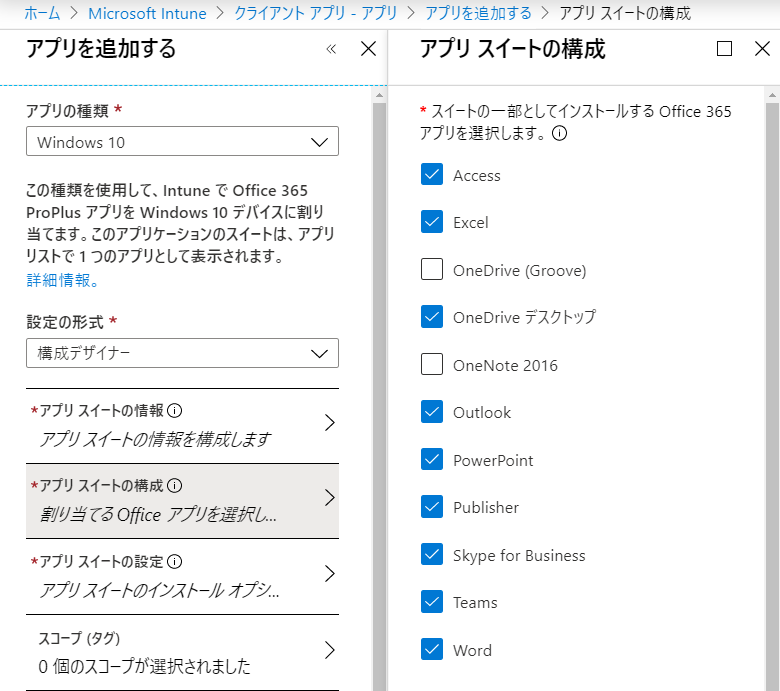The width and height of the screenshot is (780, 691).
Task: Go to Microsoft Intune breadcrumb
Action: point(147,13)
